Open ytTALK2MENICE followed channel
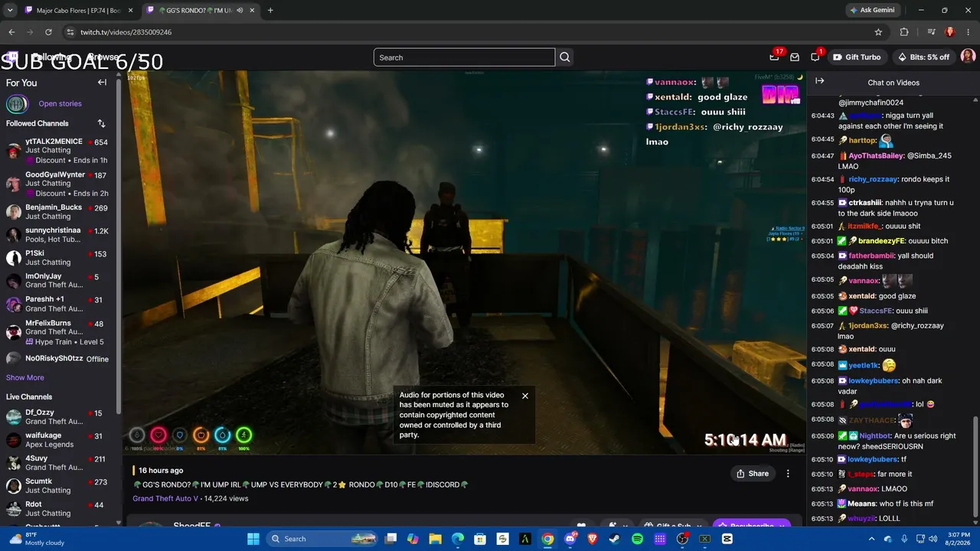 [x=57, y=151]
